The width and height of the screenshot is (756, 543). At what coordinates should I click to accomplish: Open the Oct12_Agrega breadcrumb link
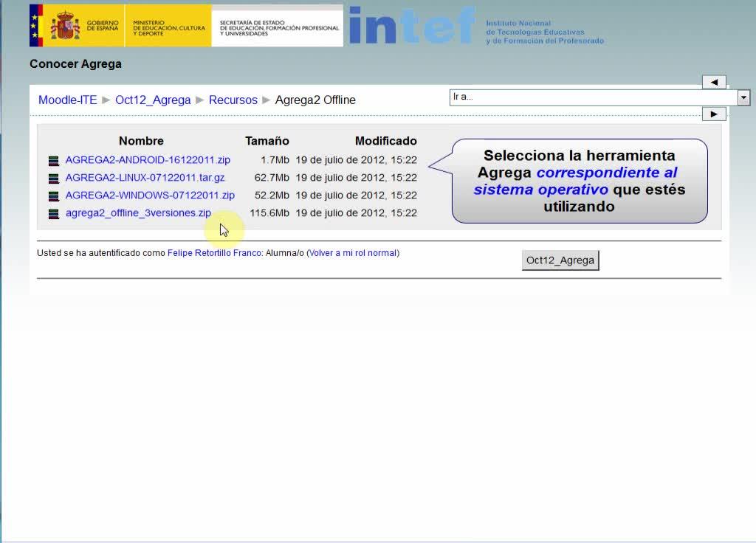[153, 100]
